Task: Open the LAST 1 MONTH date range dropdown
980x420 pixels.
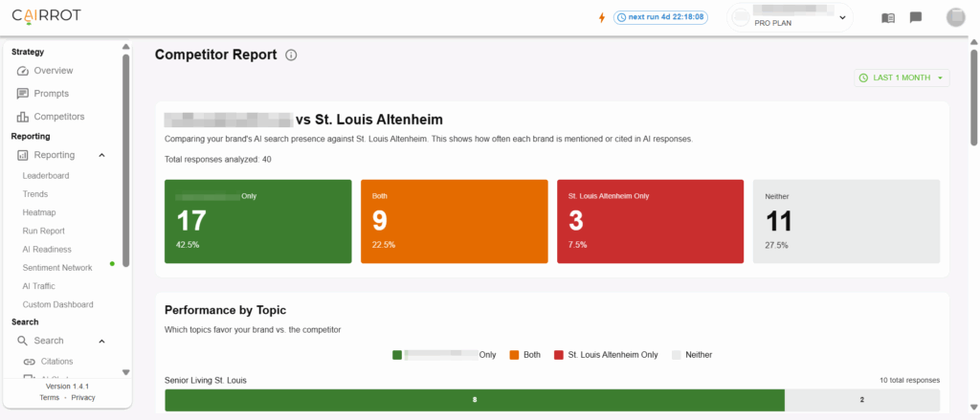Action: pos(902,77)
